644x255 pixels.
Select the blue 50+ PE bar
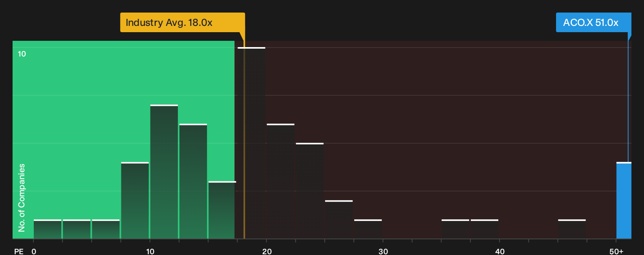tap(624, 200)
